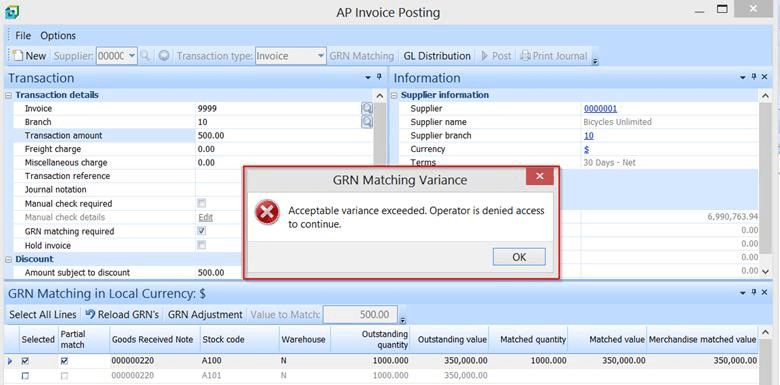Click the supplier browse magnifier icon

pyautogui.click(x=145, y=56)
